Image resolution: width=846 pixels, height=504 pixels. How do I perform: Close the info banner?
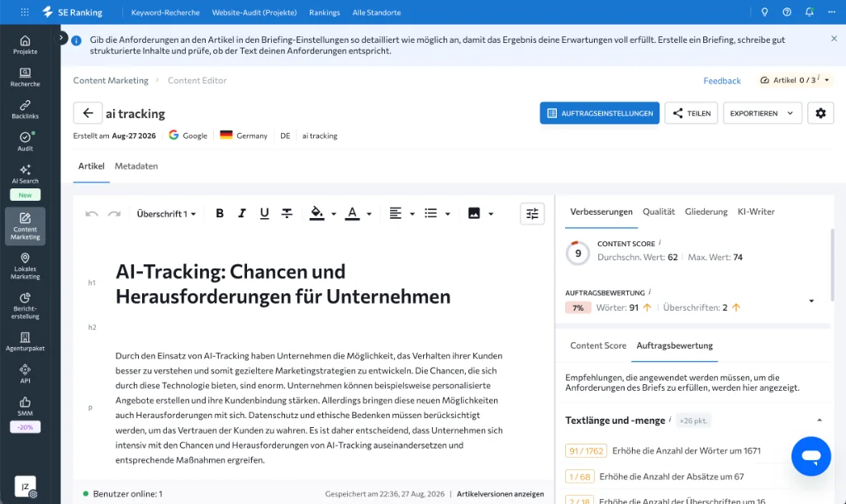pyautogui.click(x=834, y=39)
